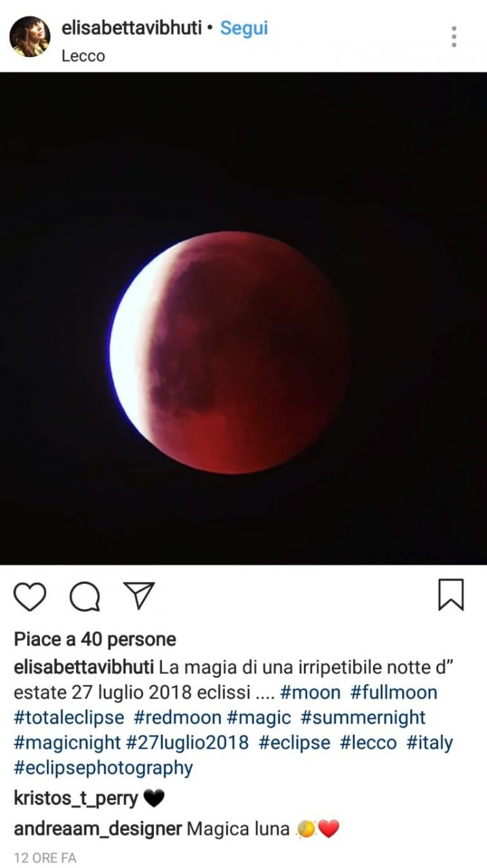Open #27luglio2018 hashtag
The height and width of the screenshot is (868, 487).
(x=188, y=743)
